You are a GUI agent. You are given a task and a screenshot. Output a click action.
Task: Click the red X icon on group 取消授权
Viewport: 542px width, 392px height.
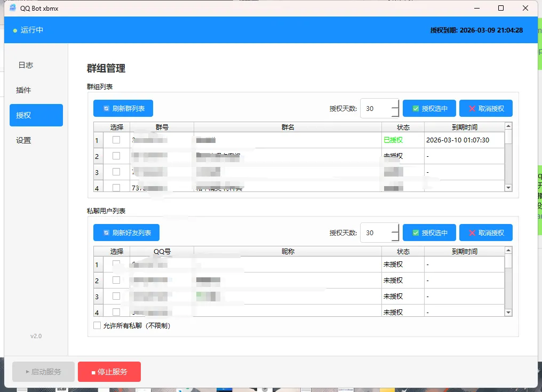[472, 108]
